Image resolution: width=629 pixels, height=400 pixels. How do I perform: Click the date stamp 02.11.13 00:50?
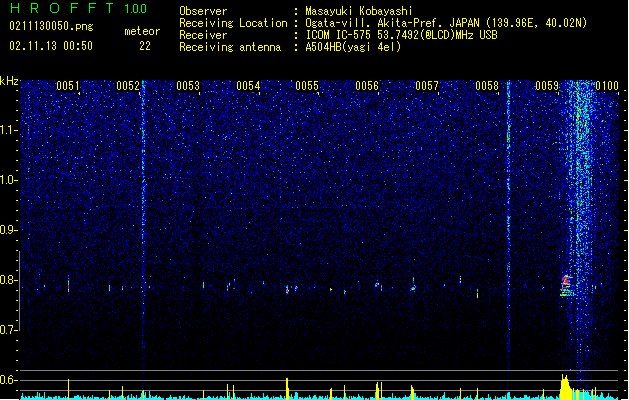51,46
